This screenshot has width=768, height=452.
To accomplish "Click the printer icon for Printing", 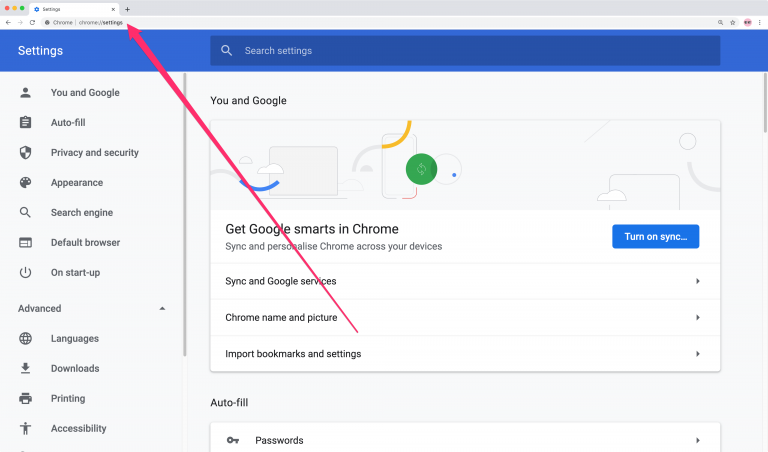I will [x=25, y=399].
